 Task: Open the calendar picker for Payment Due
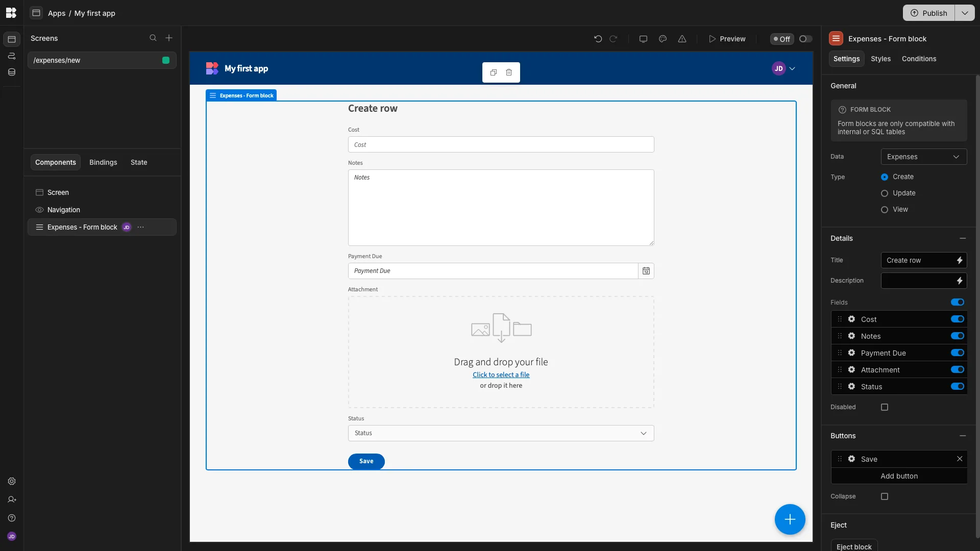tap(646, 271)
